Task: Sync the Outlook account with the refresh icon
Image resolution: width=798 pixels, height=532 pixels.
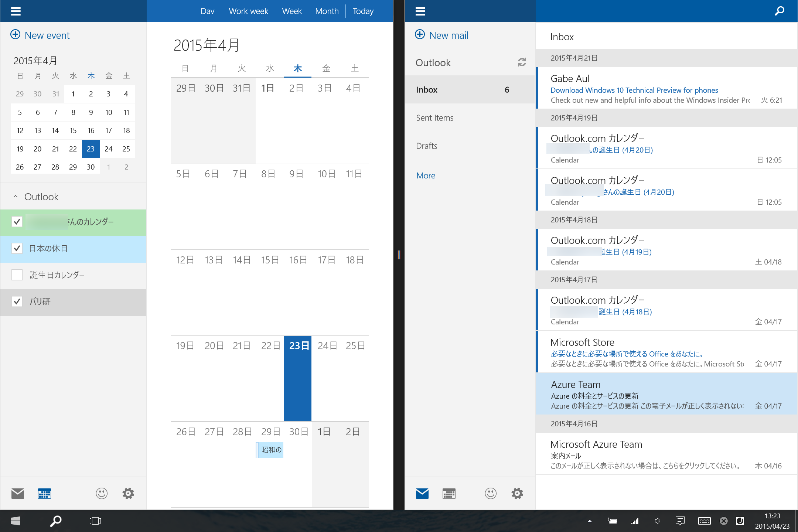Action: (522, 62)
